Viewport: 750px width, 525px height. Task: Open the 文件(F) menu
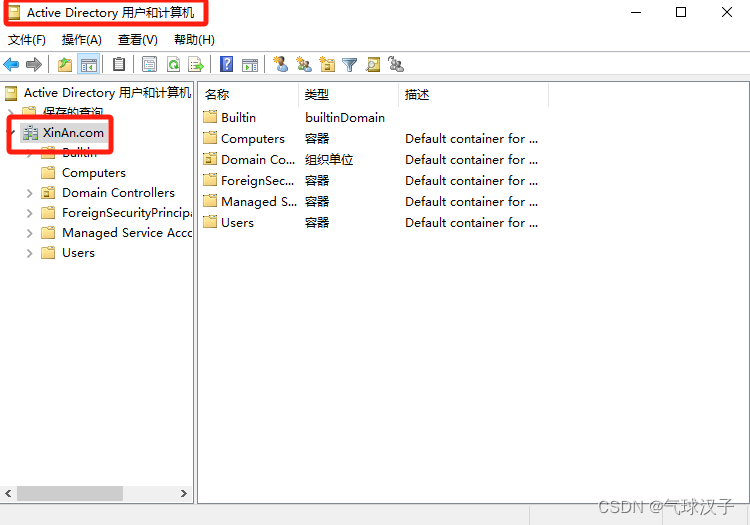pos(27,40)
